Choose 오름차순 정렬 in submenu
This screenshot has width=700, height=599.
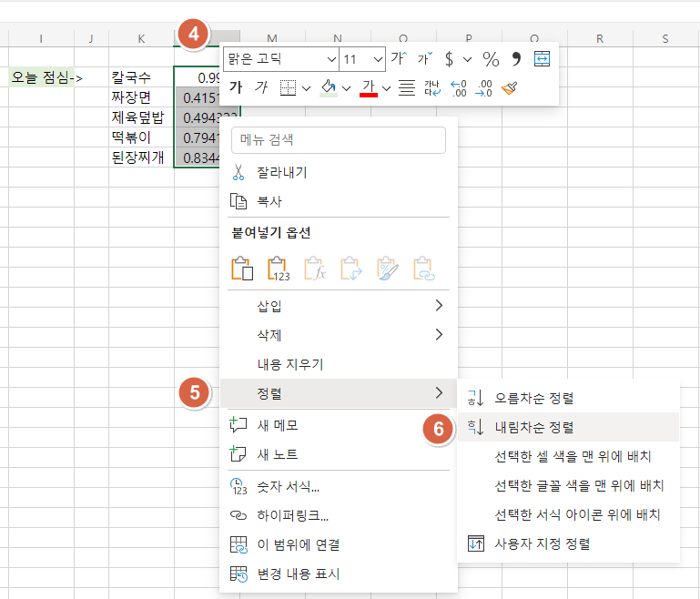click(568, 398)
